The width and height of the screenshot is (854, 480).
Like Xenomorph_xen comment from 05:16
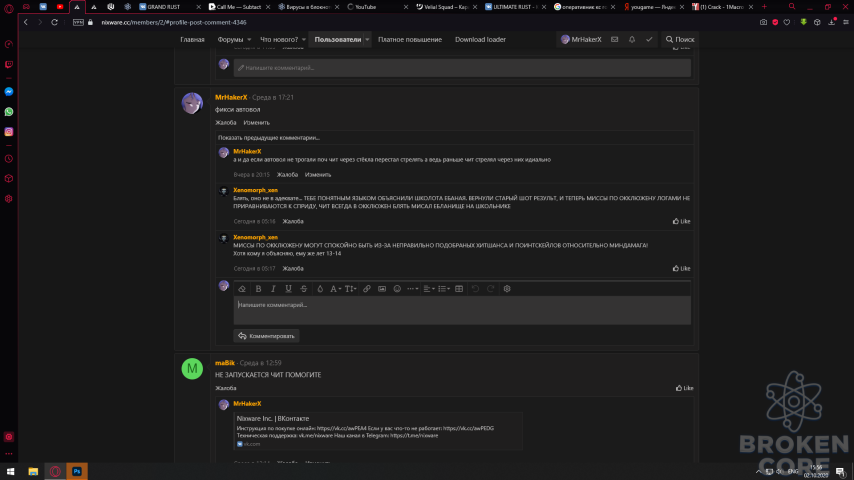pyautogui.click(x=681, y=221)
